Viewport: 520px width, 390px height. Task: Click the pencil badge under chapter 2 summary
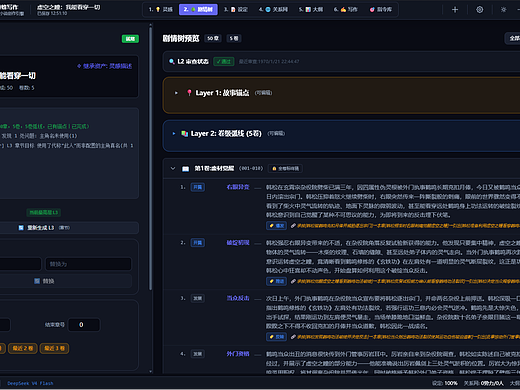276,281
